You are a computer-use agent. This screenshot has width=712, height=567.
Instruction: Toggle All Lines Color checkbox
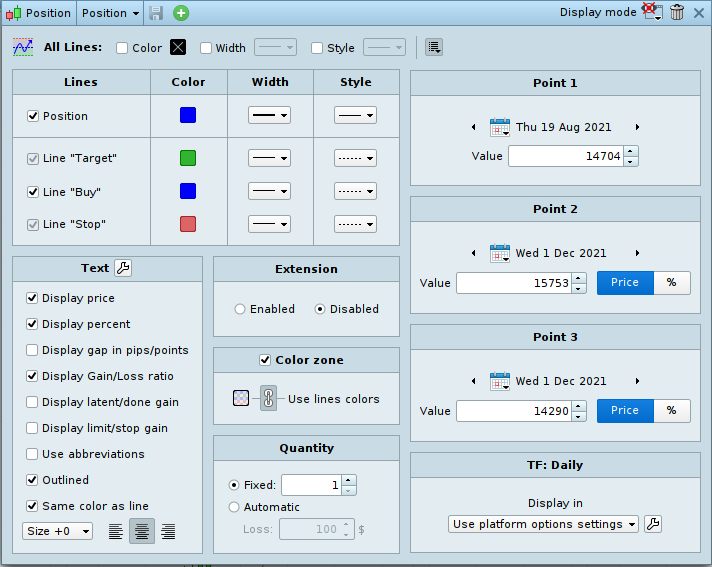tap(122, 48)
